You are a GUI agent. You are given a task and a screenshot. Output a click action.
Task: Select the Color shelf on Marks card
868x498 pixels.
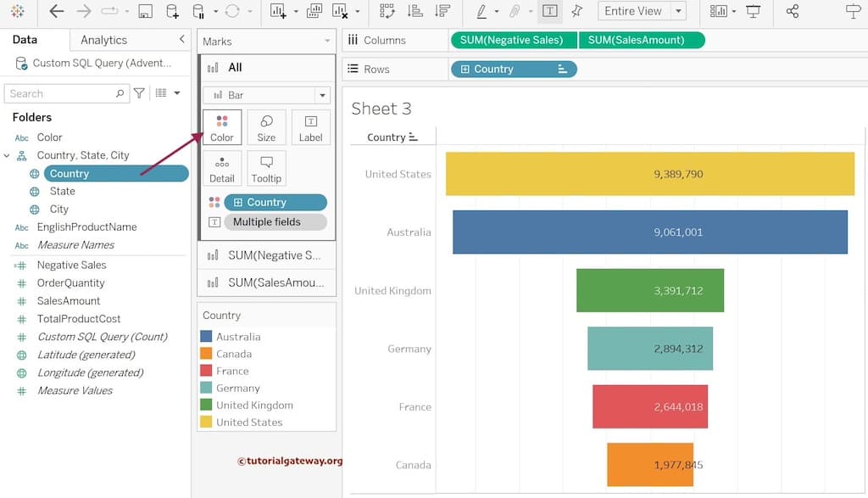[x=221, y=126]
